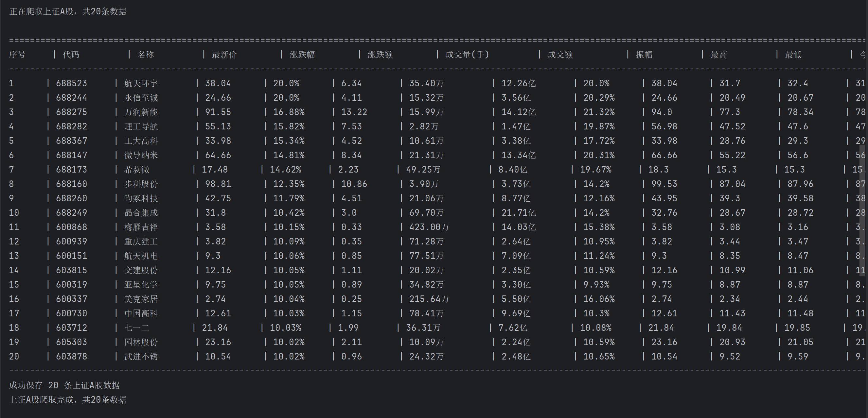Click the 振幅 column header
Image resolution: width=868 pixels, height=418 pixels.
644,55
